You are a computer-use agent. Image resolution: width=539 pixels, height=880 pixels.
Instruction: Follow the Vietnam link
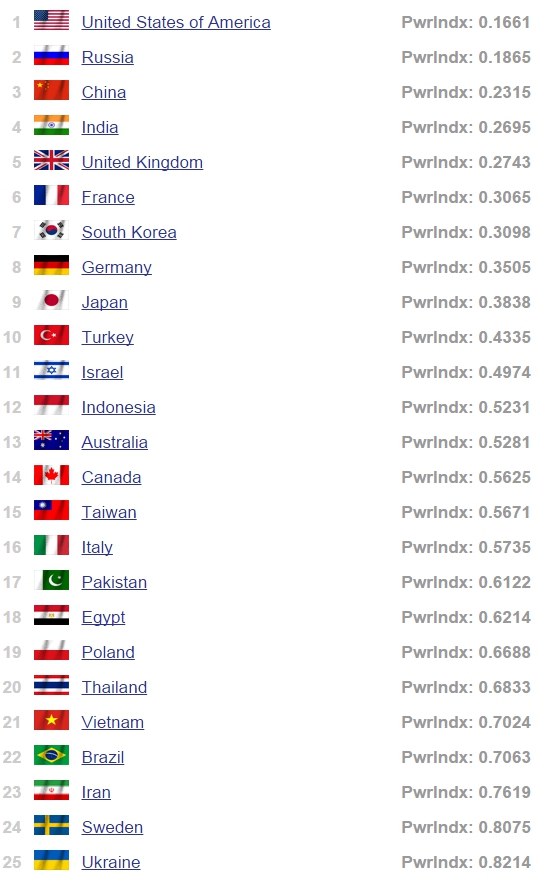113,722
